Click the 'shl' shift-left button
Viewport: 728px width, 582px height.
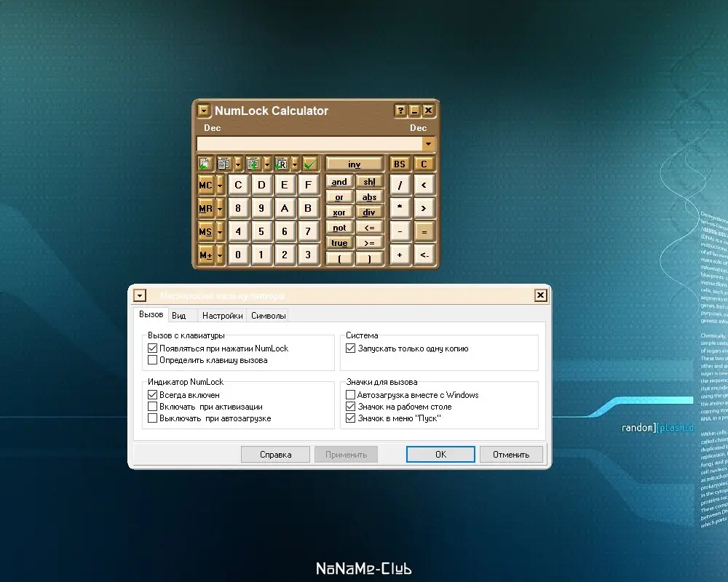tap(370, 182)
